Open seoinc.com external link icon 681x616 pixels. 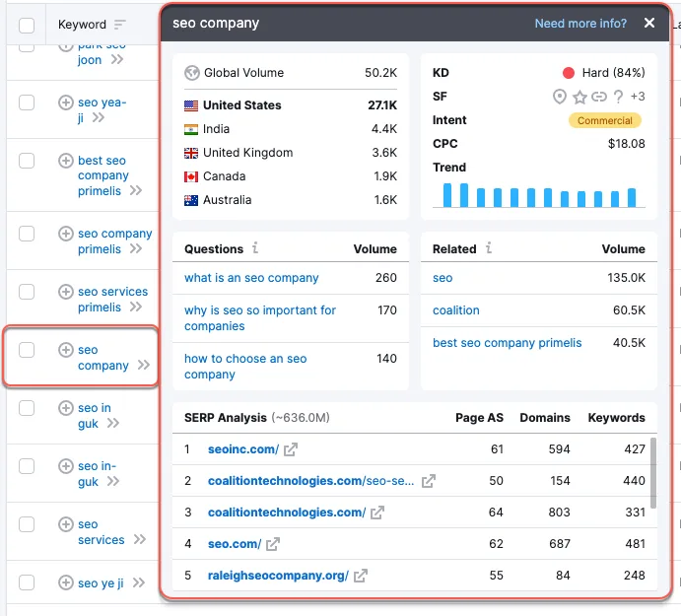click(291, 449)
